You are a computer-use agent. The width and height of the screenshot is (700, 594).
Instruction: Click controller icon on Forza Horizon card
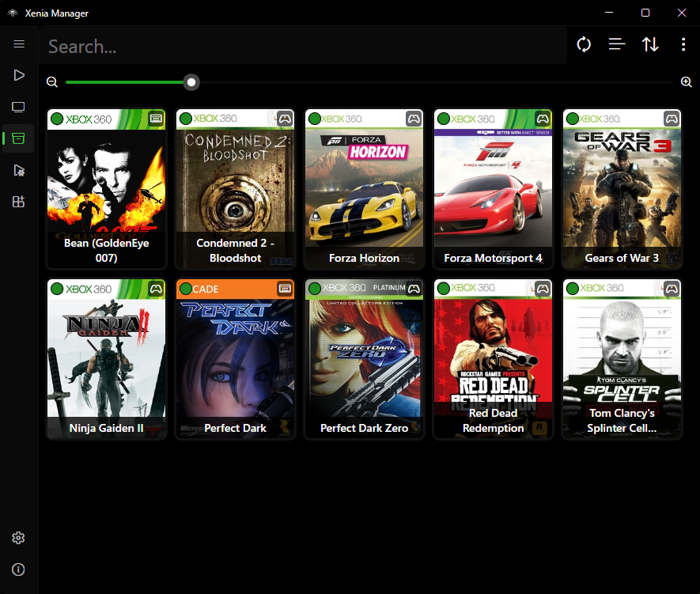coord(414,119)
